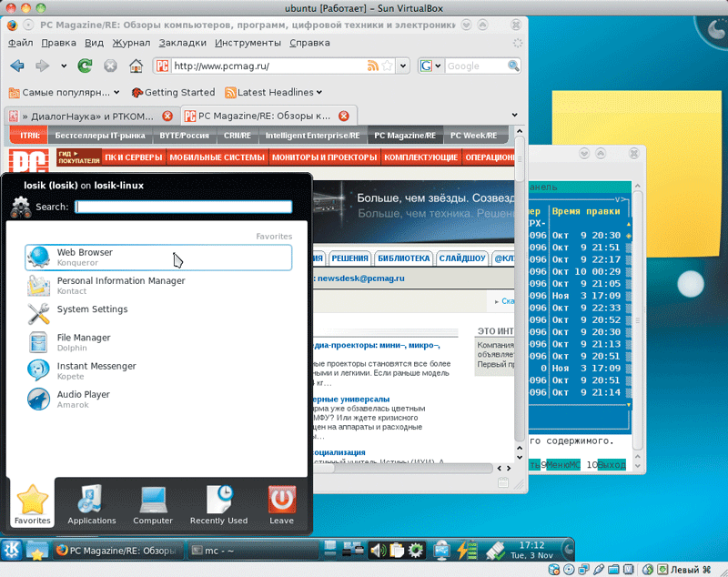Click the Stop loading icon in Firefox
728x577 pixels.
pos(110,66)
